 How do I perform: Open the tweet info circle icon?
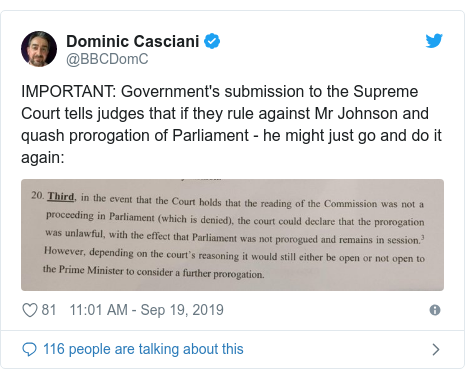pyautogui.click(x=435, y=310)
